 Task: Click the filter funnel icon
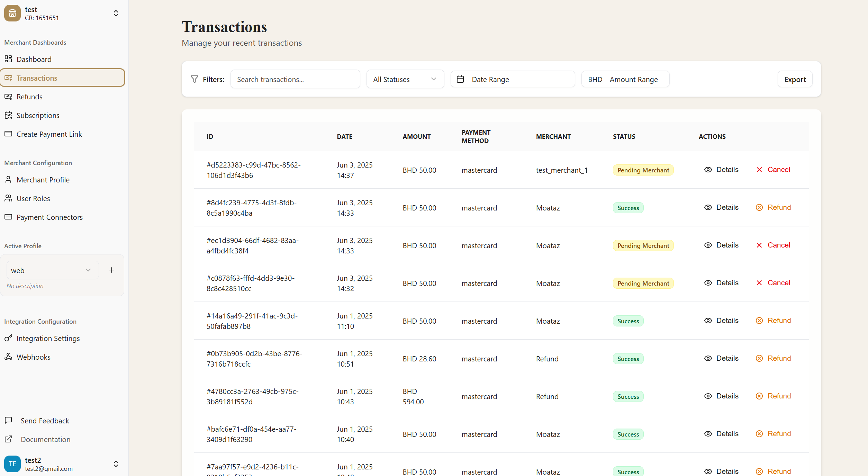tap(195, 79)
